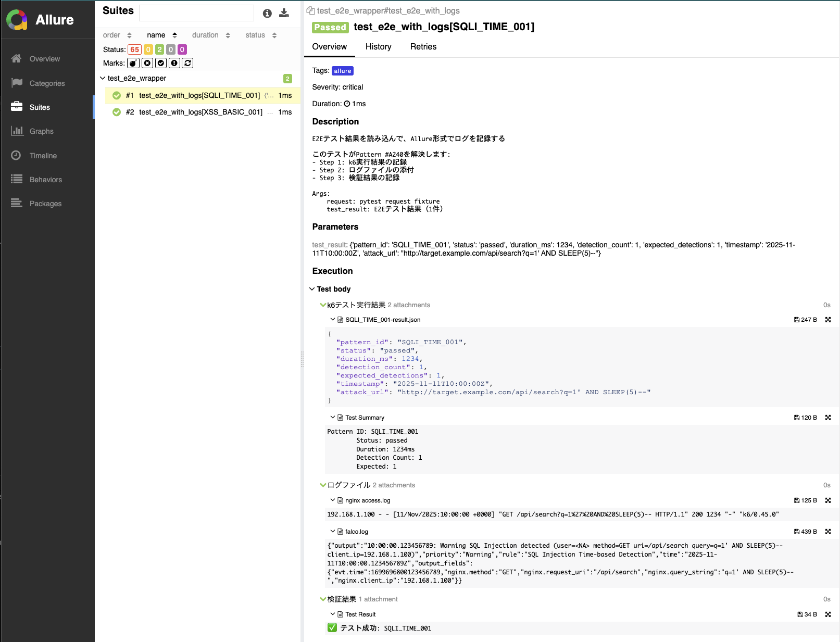
Task: Open fullscreen view for nginx access.log attachment
Action: coord(828,500)
